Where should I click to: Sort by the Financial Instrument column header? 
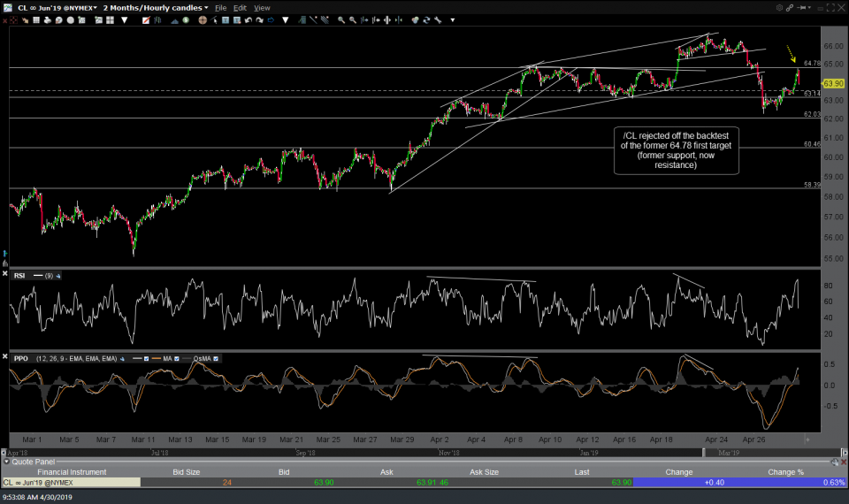click(x=72, y=472)
